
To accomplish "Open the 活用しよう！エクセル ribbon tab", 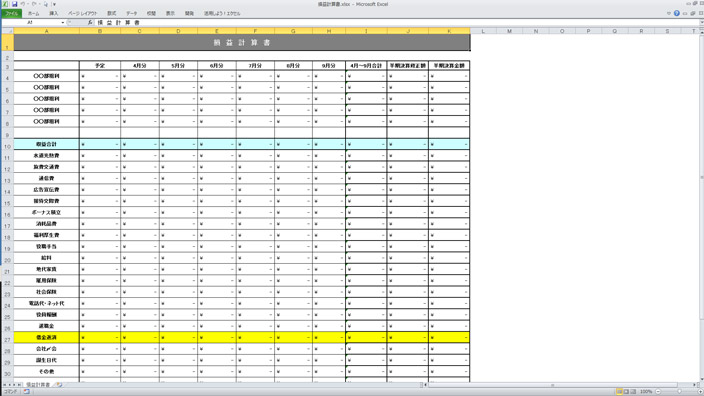I will tap(222, 13).
